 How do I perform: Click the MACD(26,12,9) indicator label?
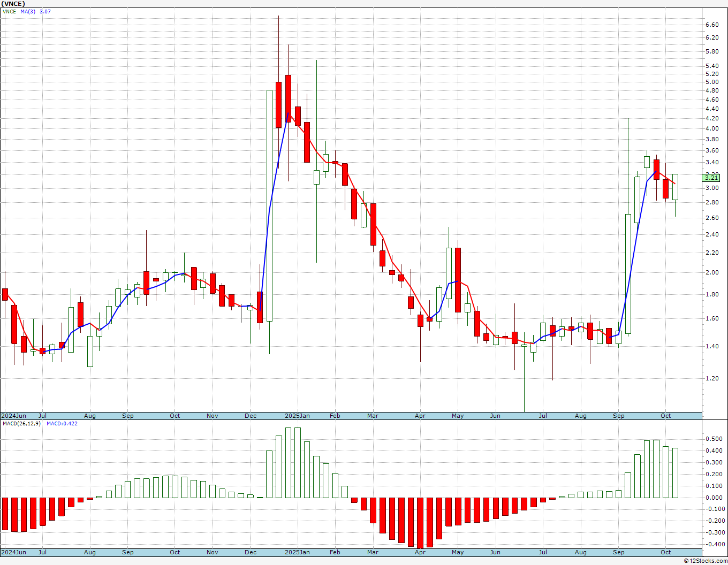coord(21,424)
